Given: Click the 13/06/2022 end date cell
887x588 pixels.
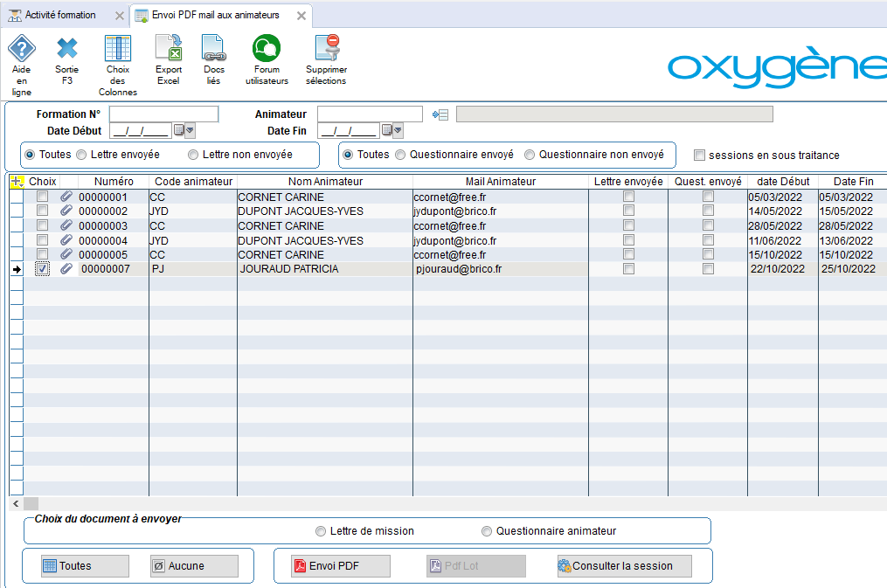Looking at the screenshot, I should pos(853,240).
